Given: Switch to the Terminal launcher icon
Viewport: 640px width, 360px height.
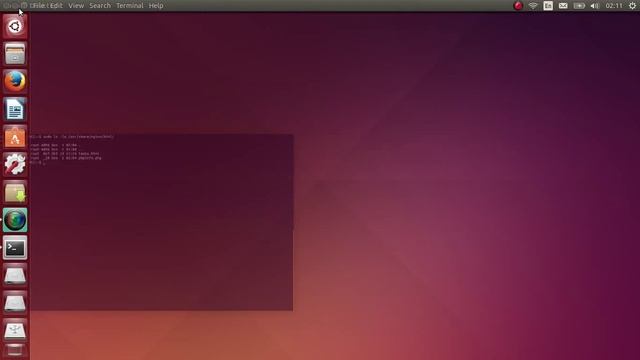Looking at the screenshot, I should [15, 247].
